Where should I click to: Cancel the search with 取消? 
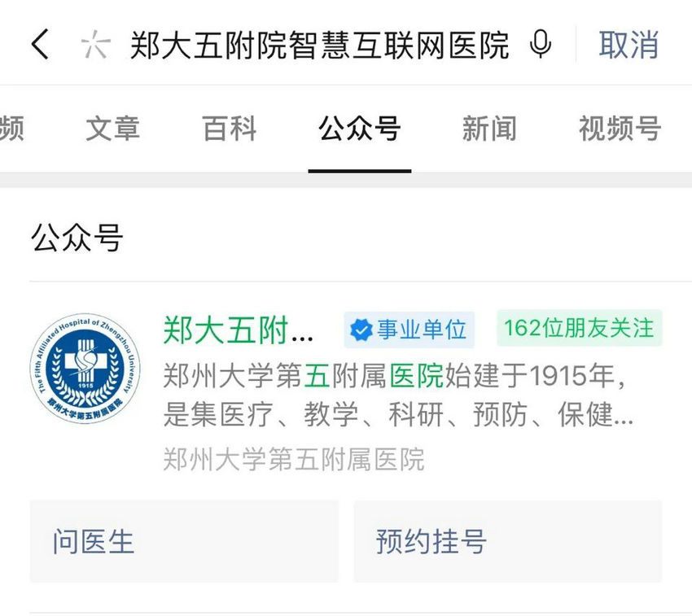pyautogui.click(x=628, y=44)
